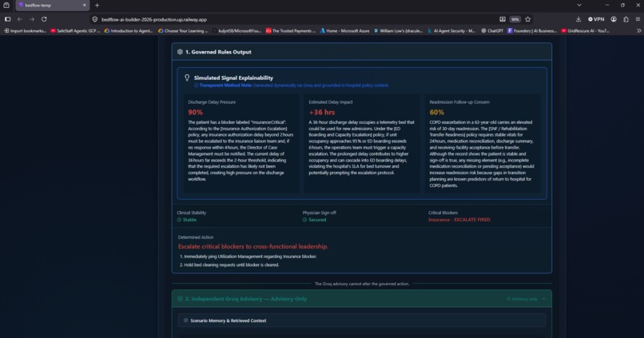
Task: Open The Trusted Payments bookmark
Action: coord(290,31)
